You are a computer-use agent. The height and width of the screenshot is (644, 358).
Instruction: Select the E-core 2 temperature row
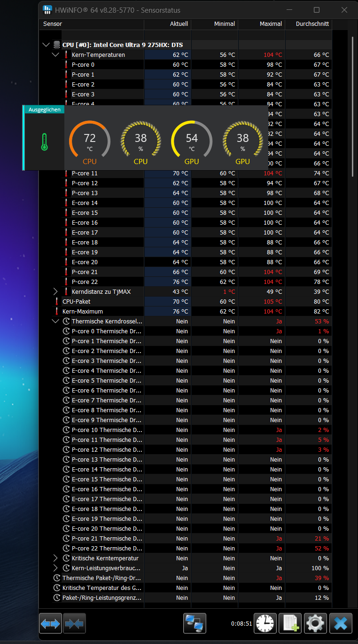pyautogui.click(x=186, y=85)
